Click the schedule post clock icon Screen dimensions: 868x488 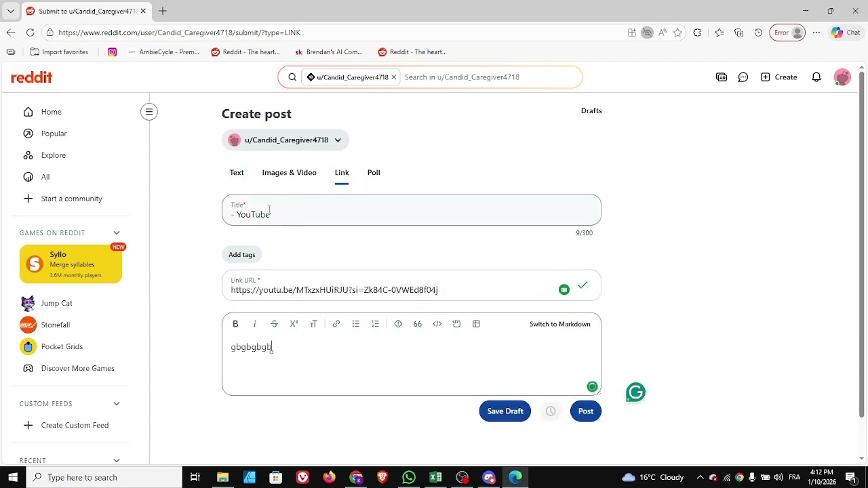[551, 411]
